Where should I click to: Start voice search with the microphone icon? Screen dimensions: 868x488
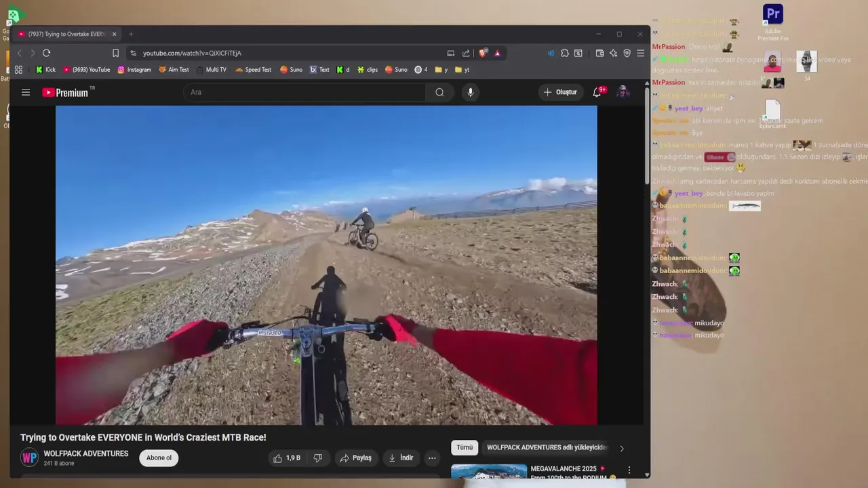tap(471, 92)
